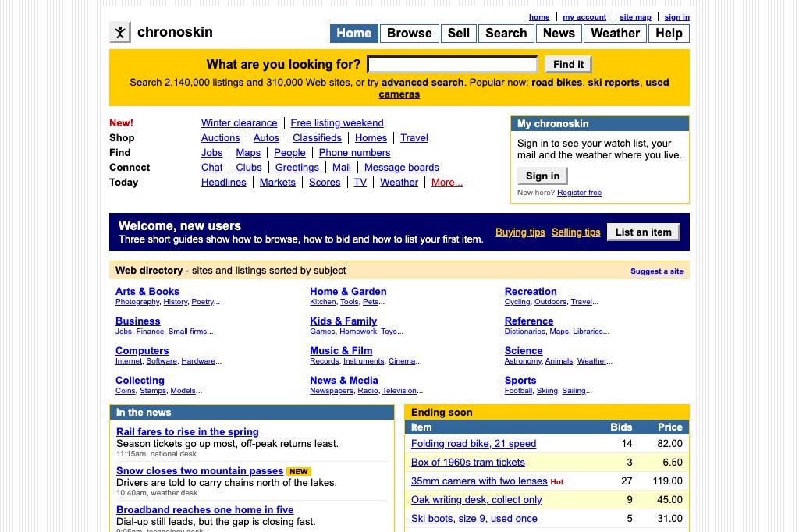Screen dimensions: 799x532
Task: Open the advanced search link
Action: (x=422, y=83)
